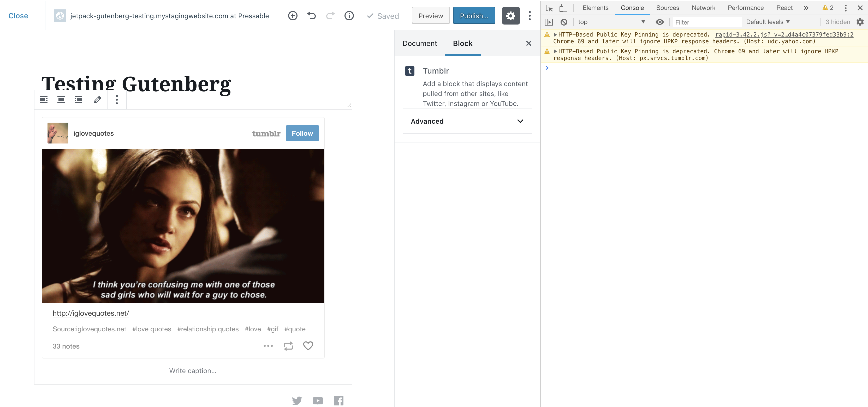Click the heart like icon
The image size is (868, 407).
308,346
